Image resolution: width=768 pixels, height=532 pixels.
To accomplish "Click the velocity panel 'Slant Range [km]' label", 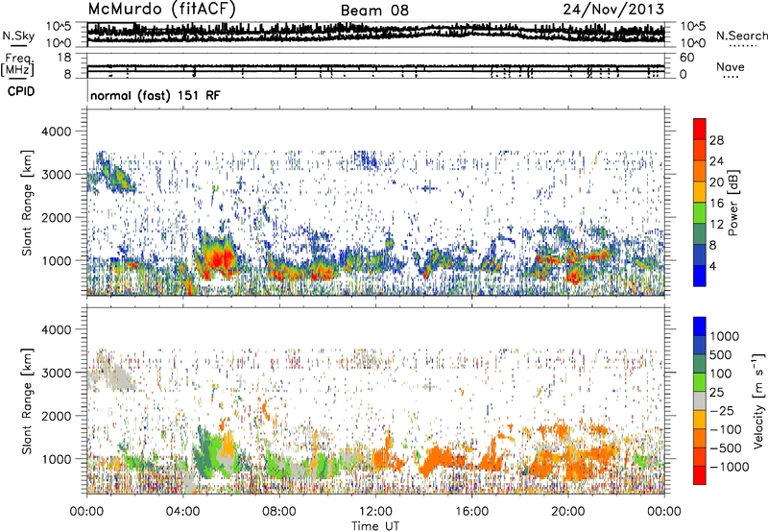I will point(27,401).
